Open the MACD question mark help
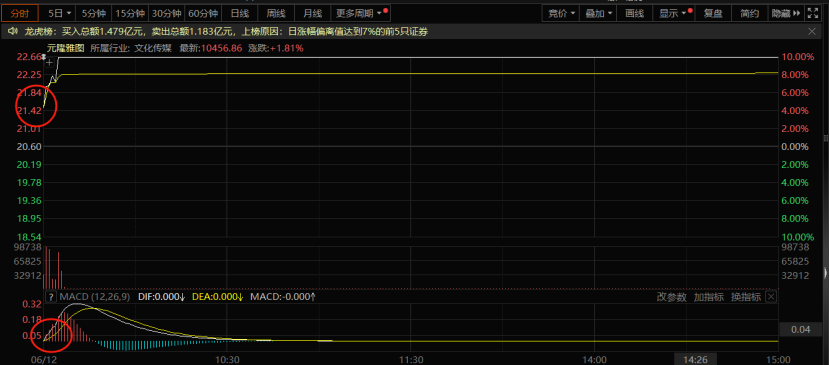 [x=51, y=297]
